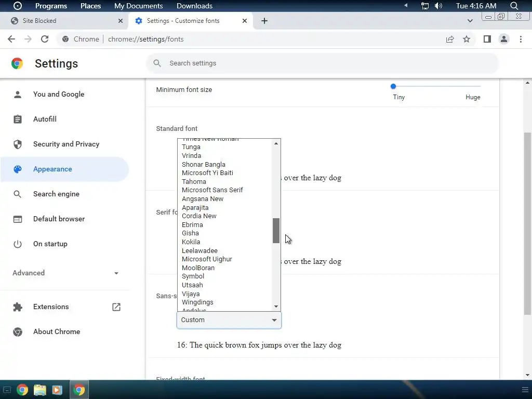Open Default browser settings
This screenshot has height=399, width=532.
point(64,219)
